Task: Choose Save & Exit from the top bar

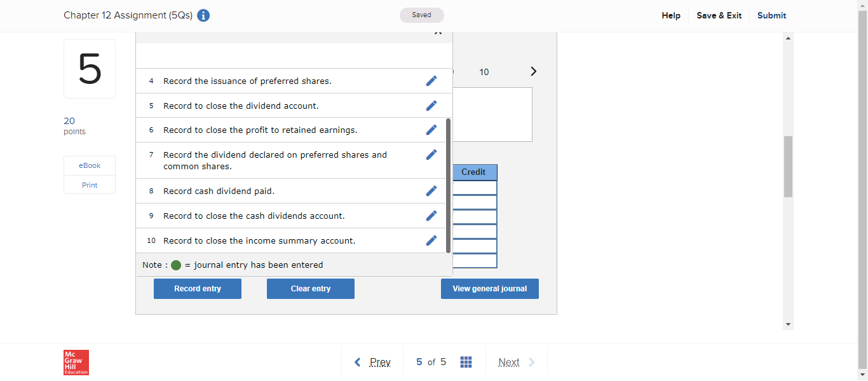Action: 719,15
